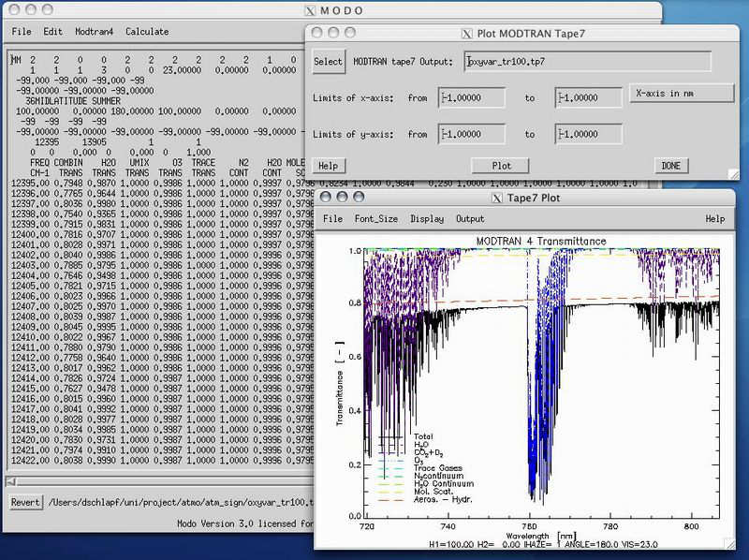
Task: Open the Font_Size menu in Tape7 Plot
Action: [x=375, y=218]
